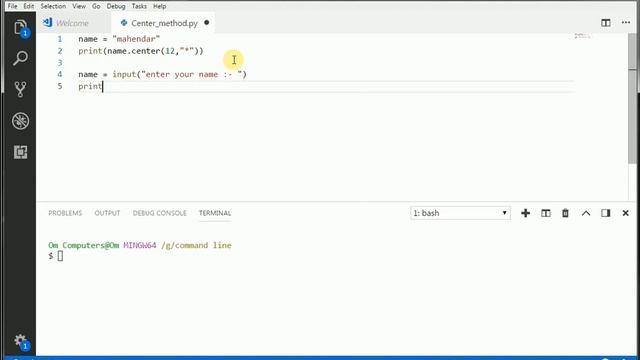
Task: Click Om Computers@Om in terminal prompt
Action: pyautogui.click(x=84, y=245)
